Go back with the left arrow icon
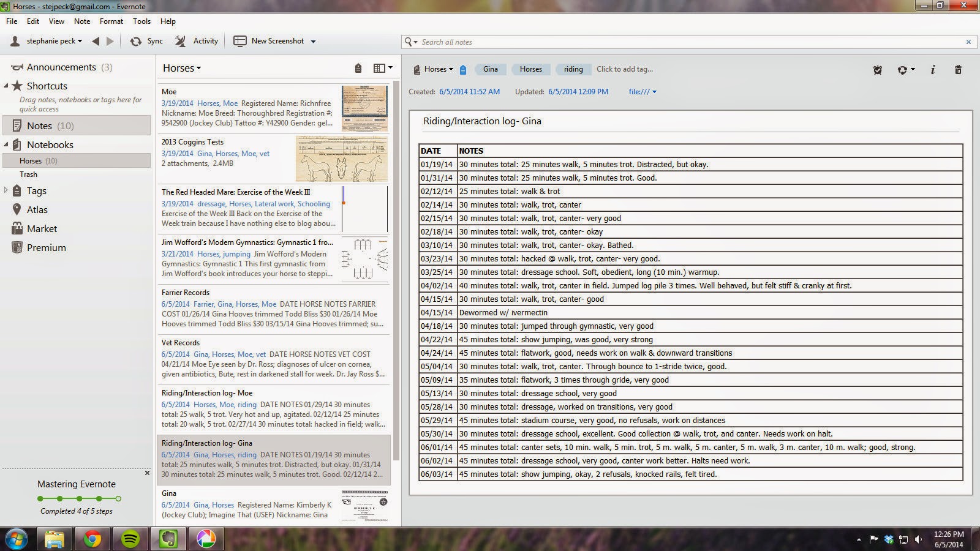The image size is (980, 551). [96, 41]
